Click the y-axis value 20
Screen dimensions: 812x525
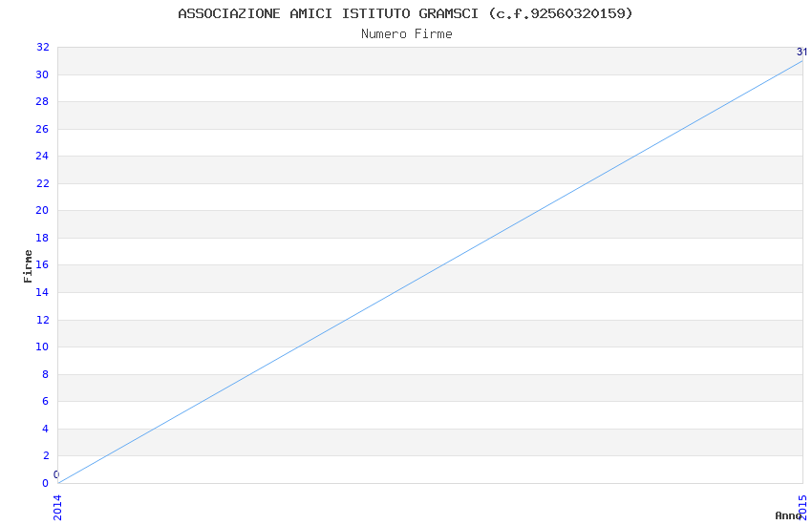pos(42,210)
